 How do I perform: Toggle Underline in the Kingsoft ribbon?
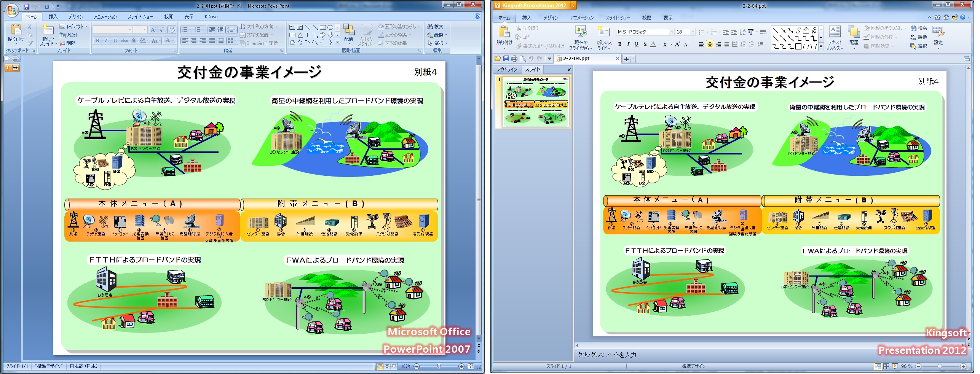click(637, 45)
